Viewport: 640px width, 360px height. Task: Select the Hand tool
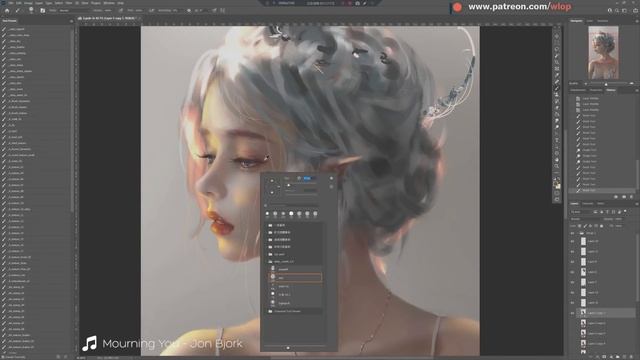[557, 159]
